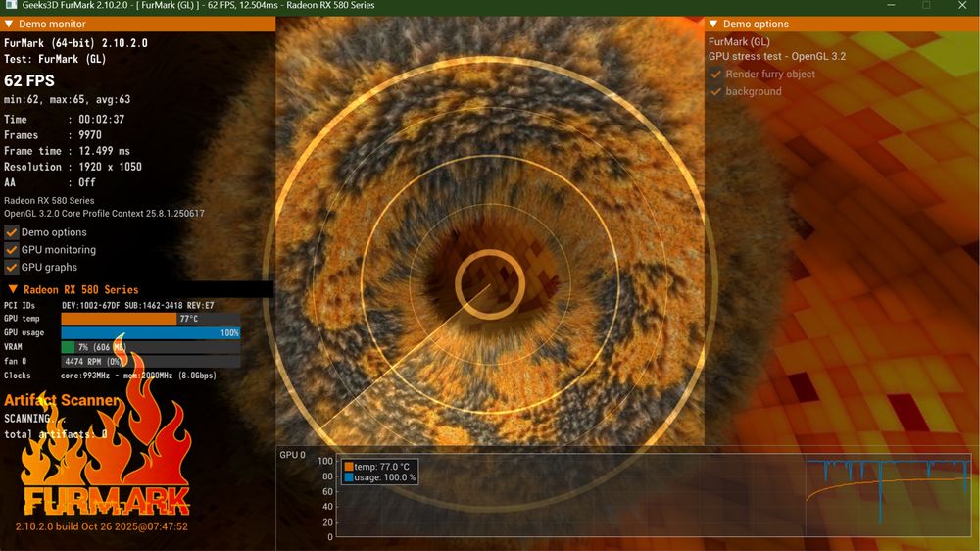The width and height of the screenshot is (980, 551).
Task: Click the furry donut center ring
Action: 490,284
